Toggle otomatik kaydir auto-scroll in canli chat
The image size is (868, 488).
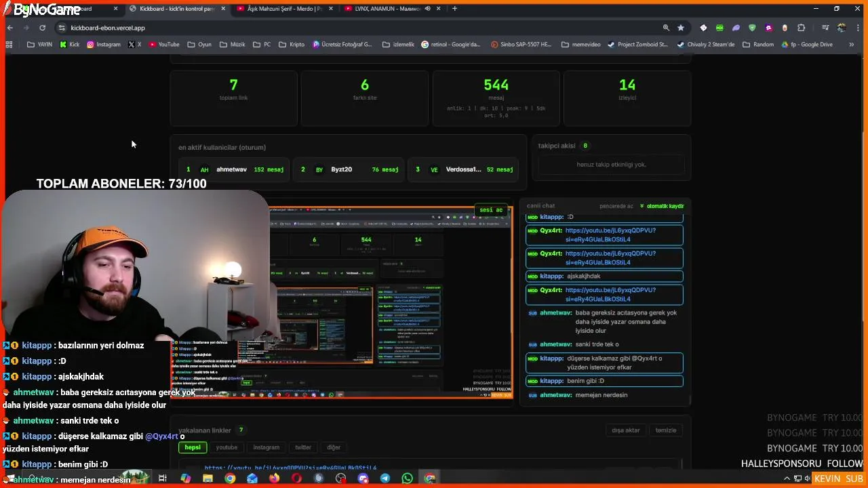tap(662, 206)
